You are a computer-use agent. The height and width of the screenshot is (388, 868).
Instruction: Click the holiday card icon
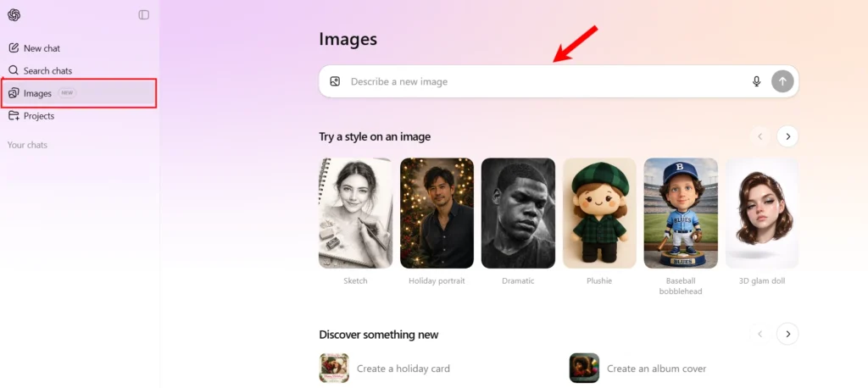click(334, 368)
